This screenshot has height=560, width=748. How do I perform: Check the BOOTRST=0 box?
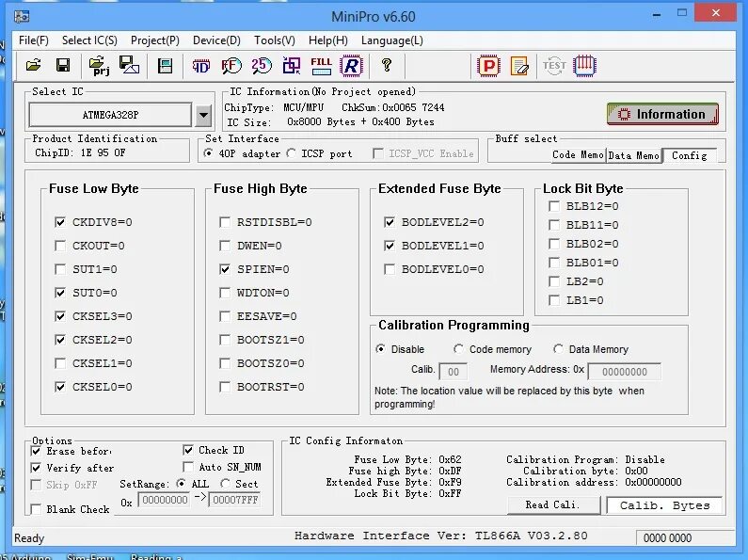(225, 387)
